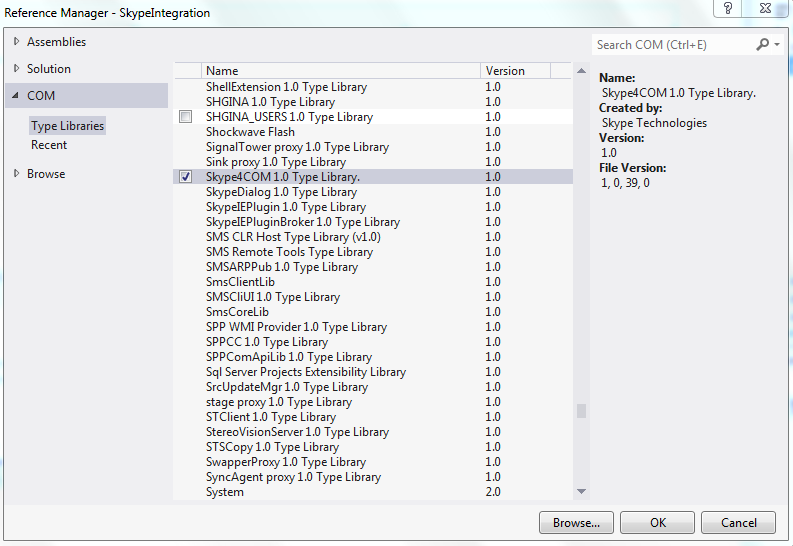Select SkypeIEPlugin 1.0 Type Library
Viewport: 793px width, 546px height.
(373, 207)
